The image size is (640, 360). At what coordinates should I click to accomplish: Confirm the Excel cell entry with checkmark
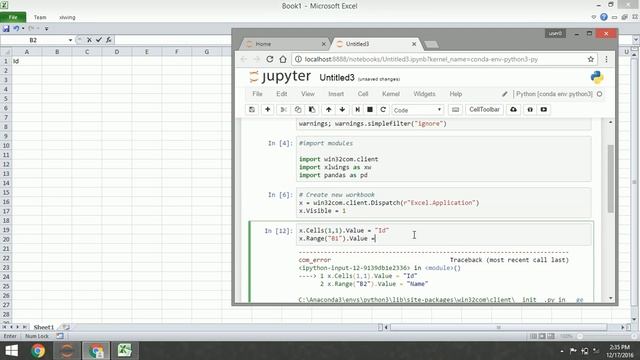tap(99, 40)
